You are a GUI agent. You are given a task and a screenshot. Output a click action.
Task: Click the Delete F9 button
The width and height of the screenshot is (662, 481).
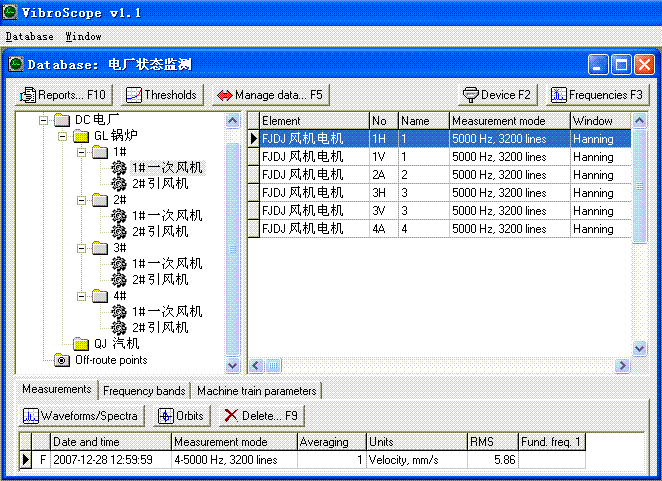[261, 416]
